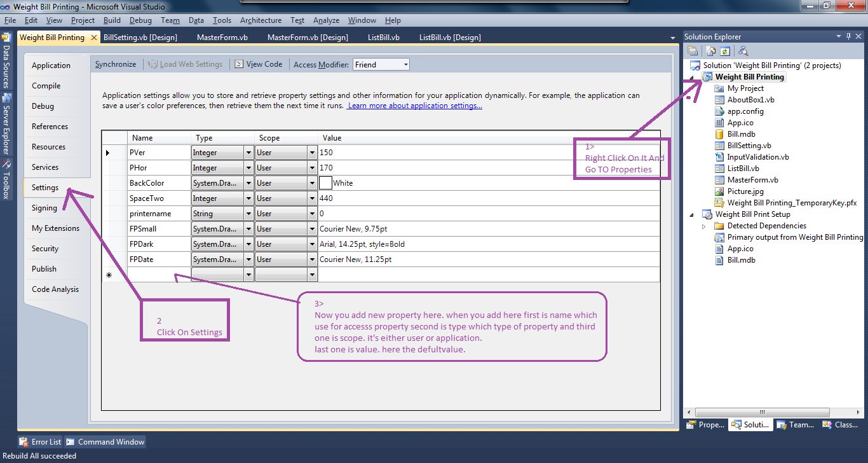Click the Synchronize button
868x463 pixels.
pos(116,64)
